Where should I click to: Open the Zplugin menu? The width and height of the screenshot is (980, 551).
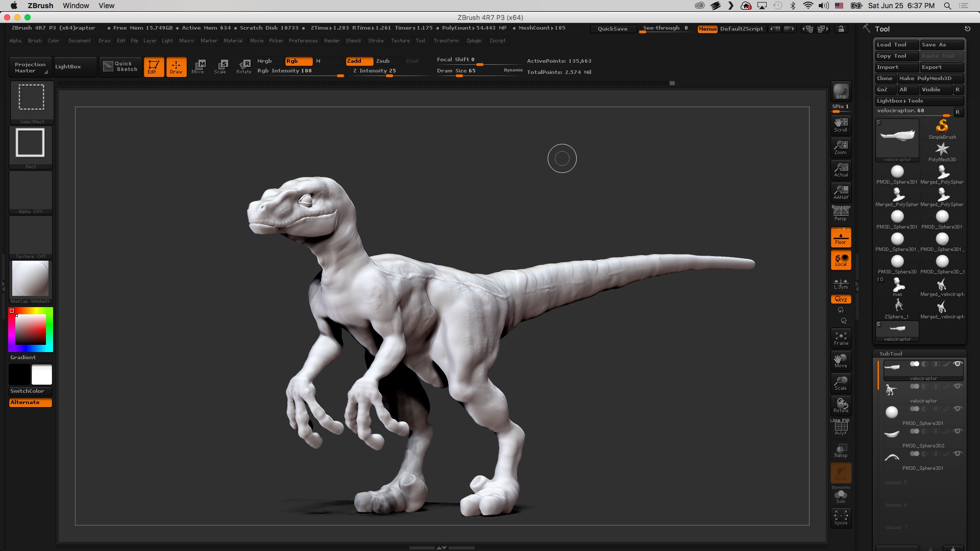[474, 41]
